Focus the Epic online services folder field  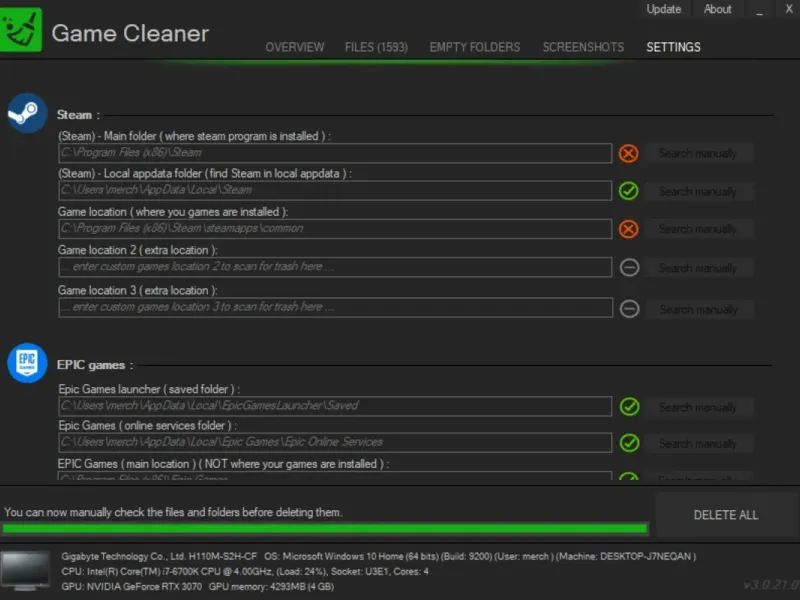point(335,442)
